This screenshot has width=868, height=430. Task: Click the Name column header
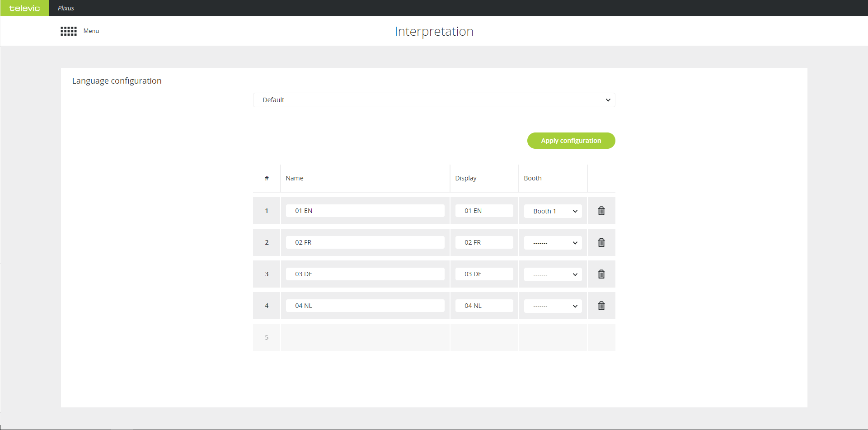(295, 178)
